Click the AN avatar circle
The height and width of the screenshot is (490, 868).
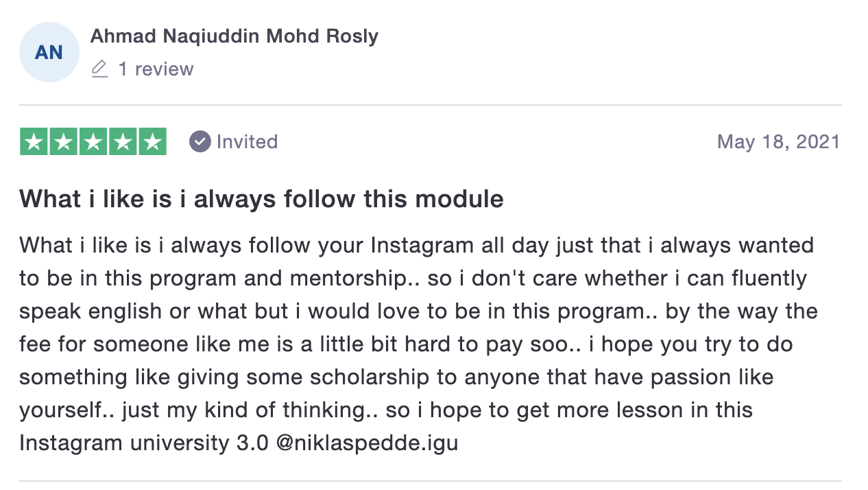(49, 52)
